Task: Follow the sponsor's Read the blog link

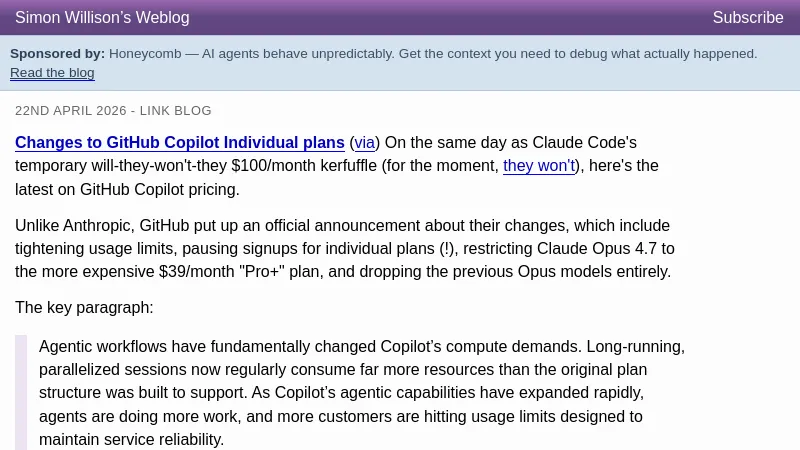Action: (x=52, y=73)
